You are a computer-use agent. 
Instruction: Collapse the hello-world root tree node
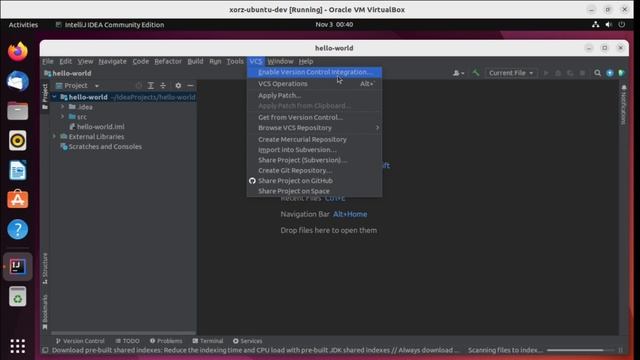click(x=54, y=97)
